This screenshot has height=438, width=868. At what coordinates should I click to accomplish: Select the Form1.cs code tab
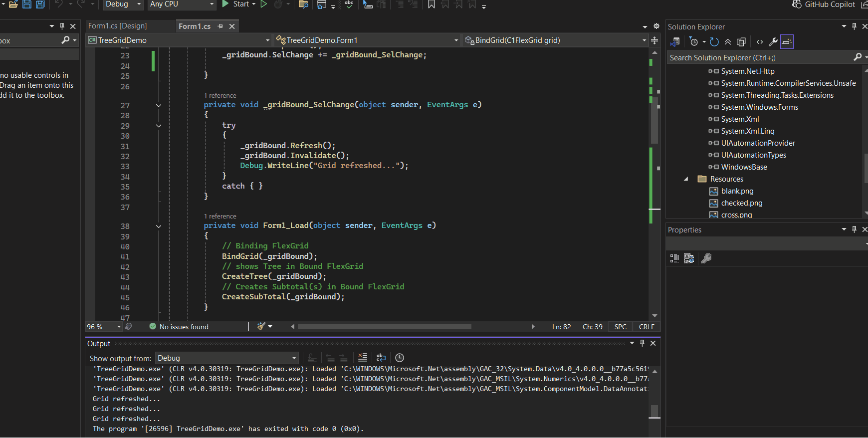pyautogui.click(x=195, y=26)
